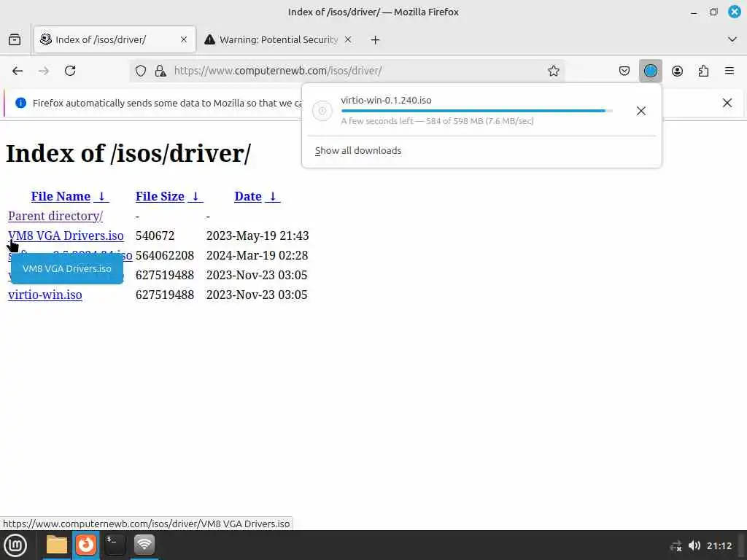Click the notification info icon
Viewport: 747px width, 560px height.
(20, 103)
